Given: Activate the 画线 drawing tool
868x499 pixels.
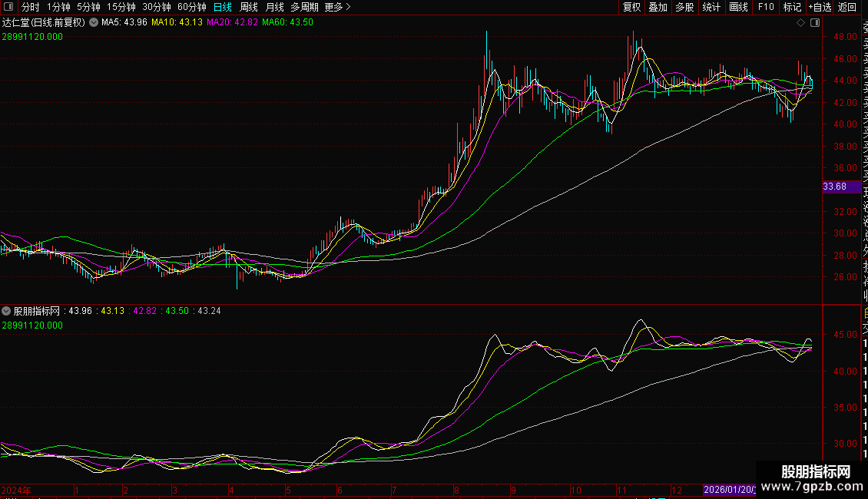Looking at the screenshot, I should click(x=738, y=7).
